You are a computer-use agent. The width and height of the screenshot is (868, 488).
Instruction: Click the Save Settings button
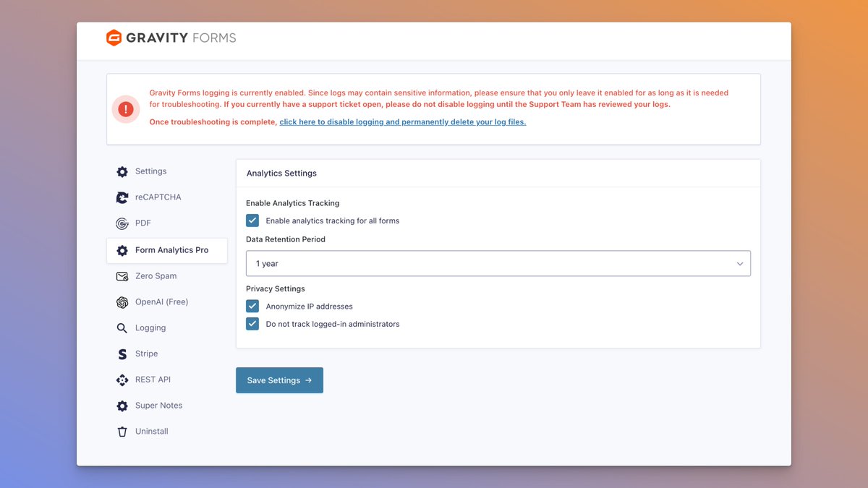279,380
